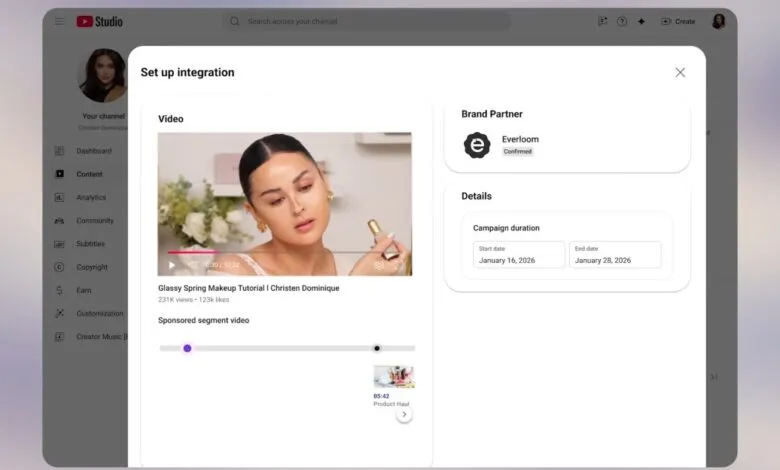Image resolution: width=780 pixels, height=470 pixels.
Task: Click the purple sponsored segment start handle
Action: coord(187,348)
